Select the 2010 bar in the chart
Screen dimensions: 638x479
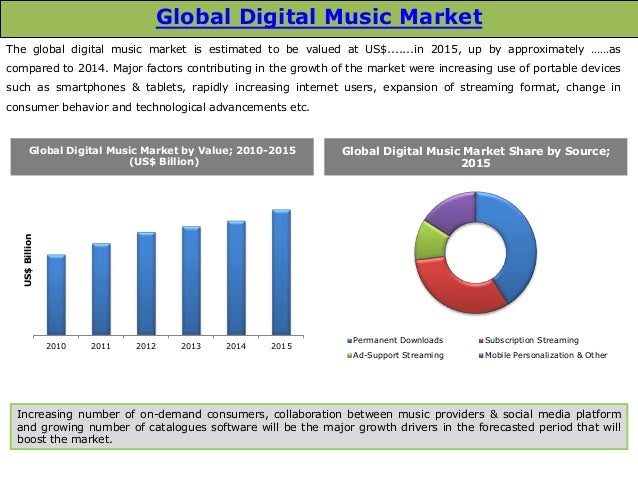click(x=56, y=295)
